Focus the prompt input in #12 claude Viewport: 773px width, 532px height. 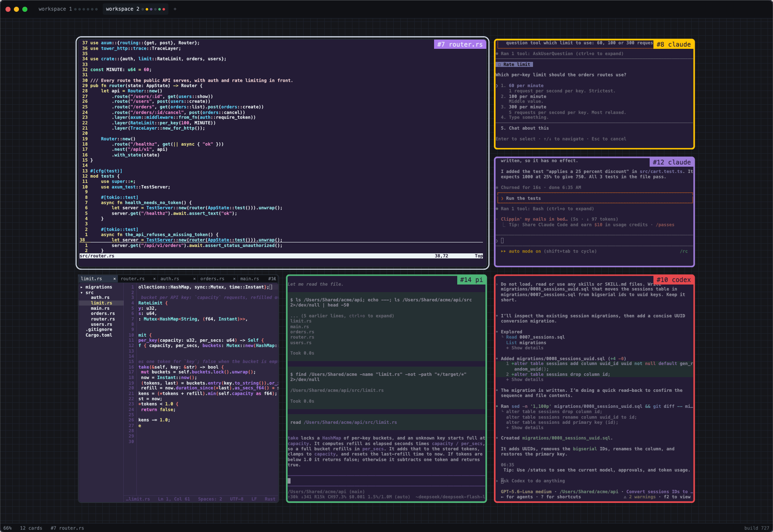(x=594, y=241)
